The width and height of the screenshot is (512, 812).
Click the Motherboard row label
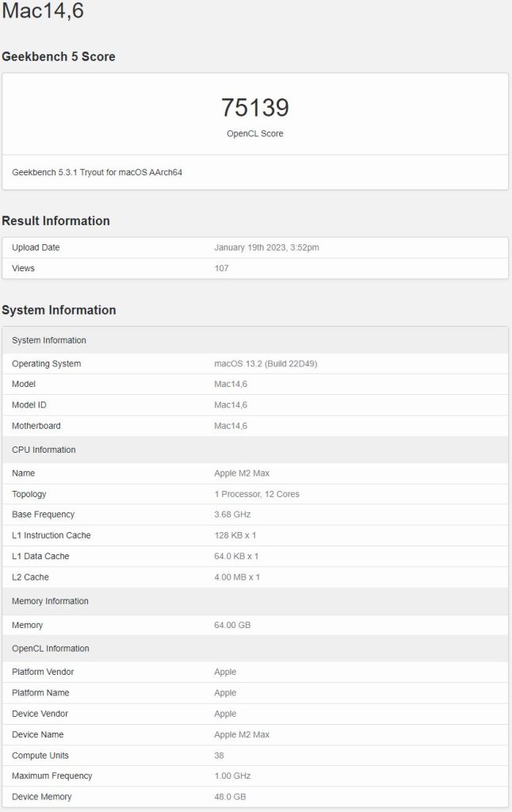[36, 426]
